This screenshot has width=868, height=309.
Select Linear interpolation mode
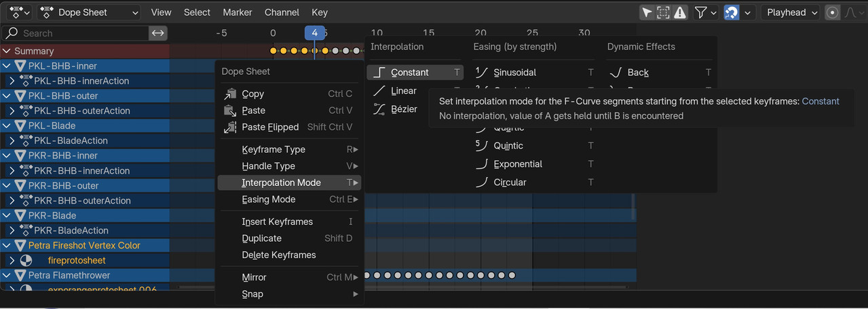click(404, 90)
